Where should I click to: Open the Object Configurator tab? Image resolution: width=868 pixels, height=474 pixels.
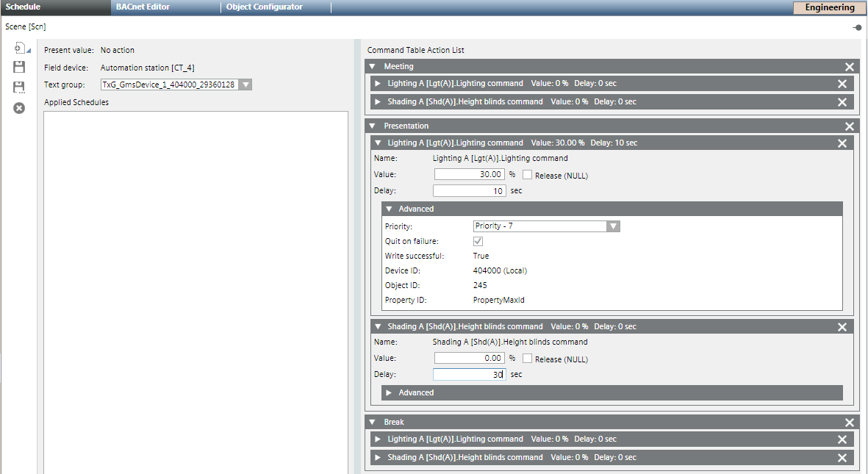(x=264, y=7)
